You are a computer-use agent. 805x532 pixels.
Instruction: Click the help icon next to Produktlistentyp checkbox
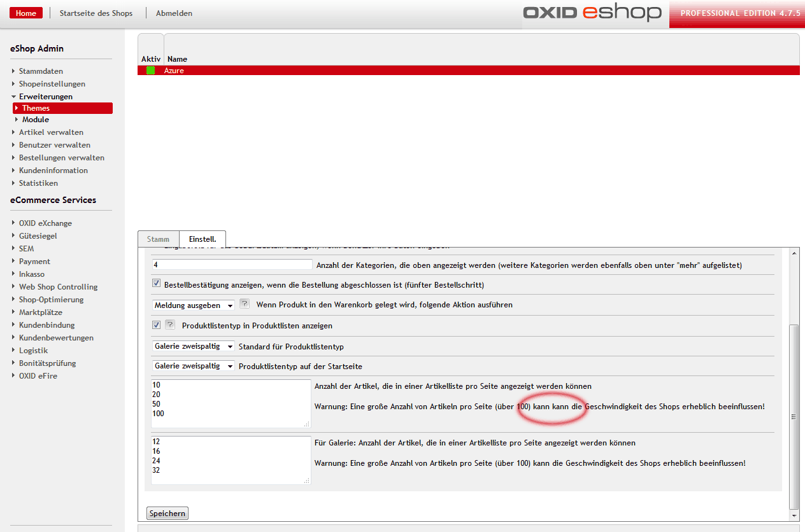(170, 325)
